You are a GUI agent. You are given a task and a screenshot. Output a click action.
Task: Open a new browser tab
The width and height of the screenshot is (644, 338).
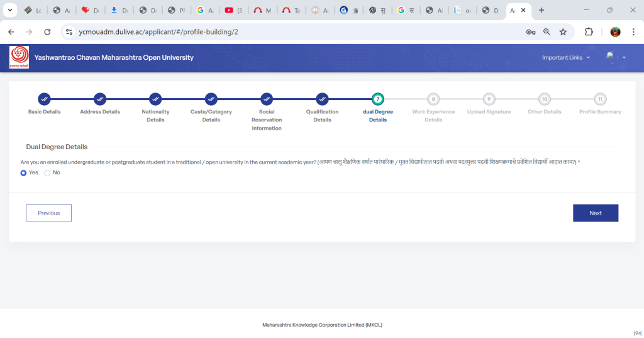(541, 10)
